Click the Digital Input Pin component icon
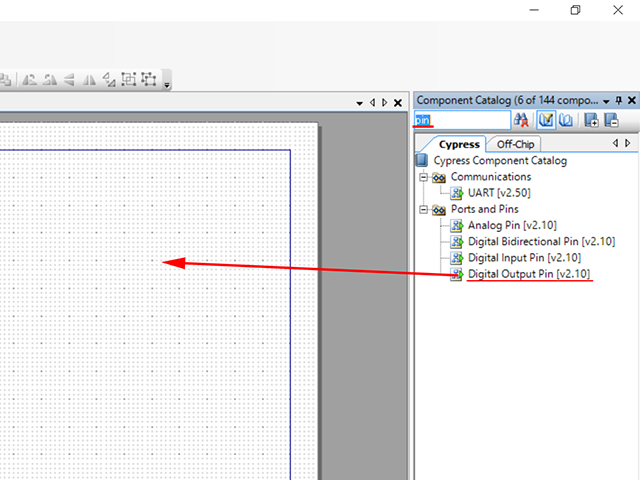The image size is (640, 480). coord(457,258)
